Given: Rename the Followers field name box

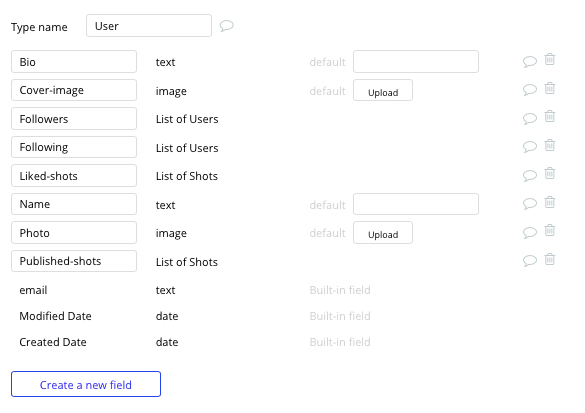Looking at the screenshot, I should point(74,119).
